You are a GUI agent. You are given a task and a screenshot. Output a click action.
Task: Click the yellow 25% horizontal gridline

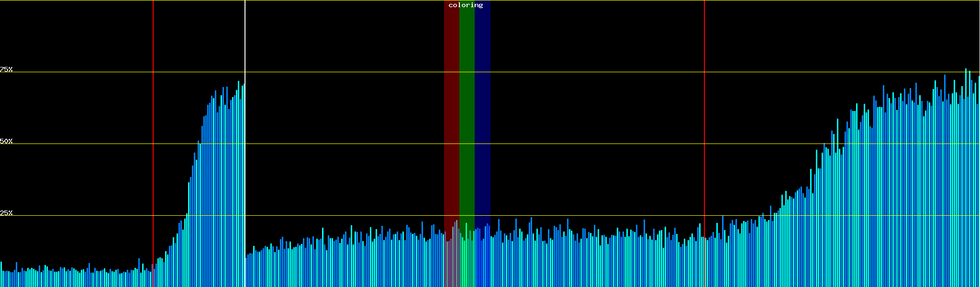click(574, 215)
